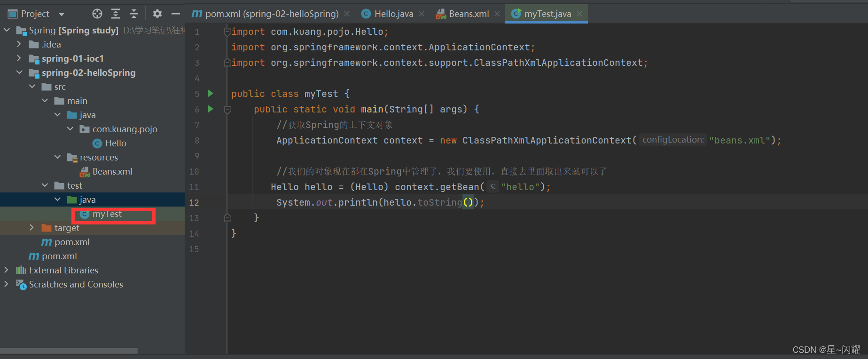The image size is (868, 359).
Task: Select myTest class in the project tree
Action: [107, 214]
